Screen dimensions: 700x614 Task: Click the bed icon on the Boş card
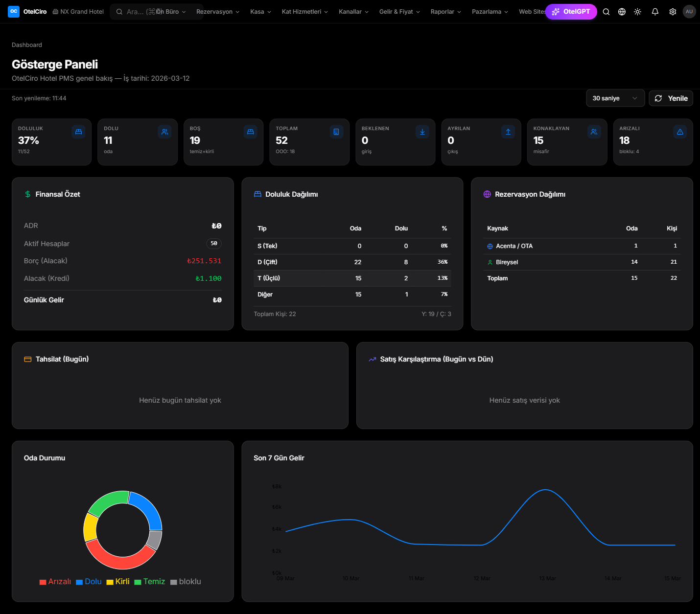point(250,132)
